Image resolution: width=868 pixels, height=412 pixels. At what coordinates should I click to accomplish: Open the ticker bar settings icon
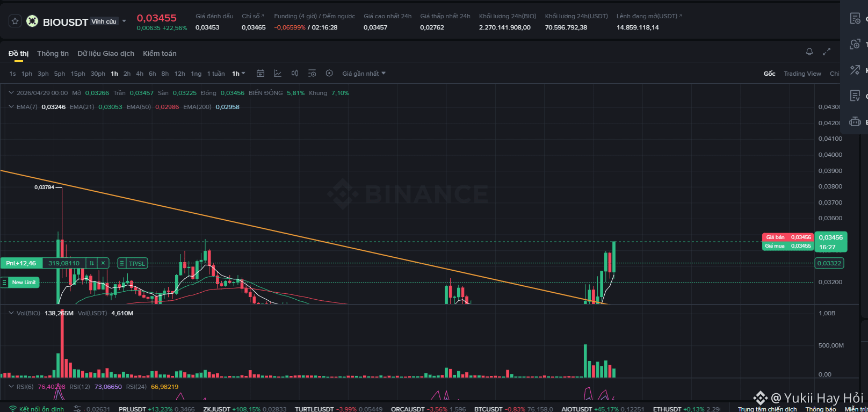[x=77, y=409]
